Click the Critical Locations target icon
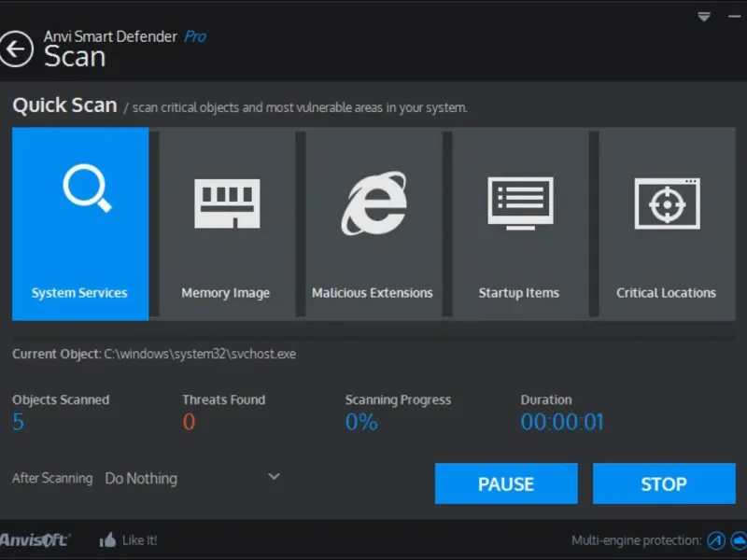The image size is (747, 560). coord(667,203)
